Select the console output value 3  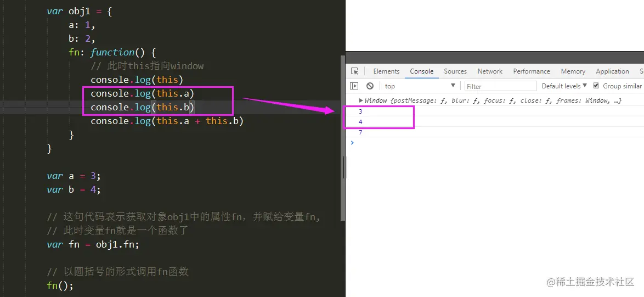click(x=360, y=111)
